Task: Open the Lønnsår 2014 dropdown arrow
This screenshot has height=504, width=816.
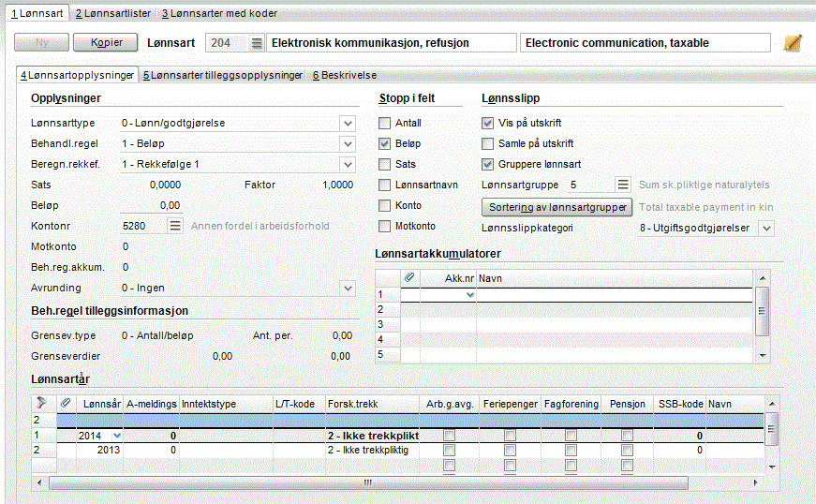Action: (x=117, y=436)
